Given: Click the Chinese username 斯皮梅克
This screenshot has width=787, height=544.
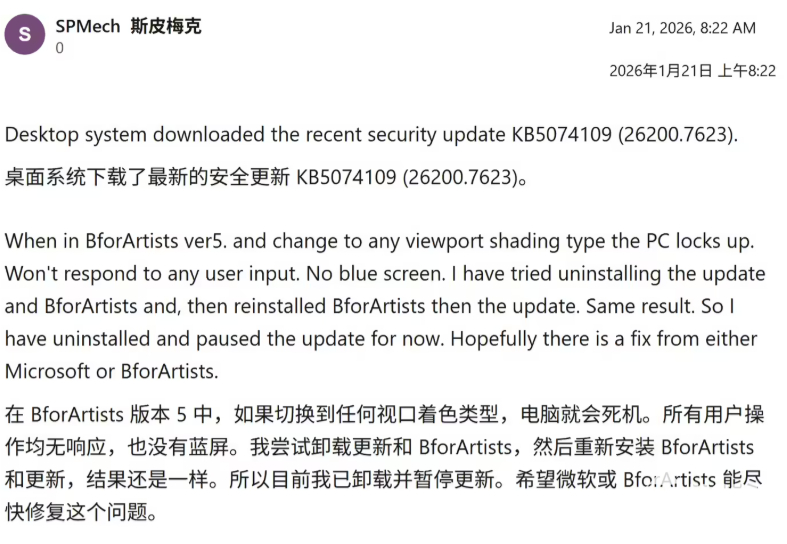Looking at the screenshot, I should tap(166, 27).
